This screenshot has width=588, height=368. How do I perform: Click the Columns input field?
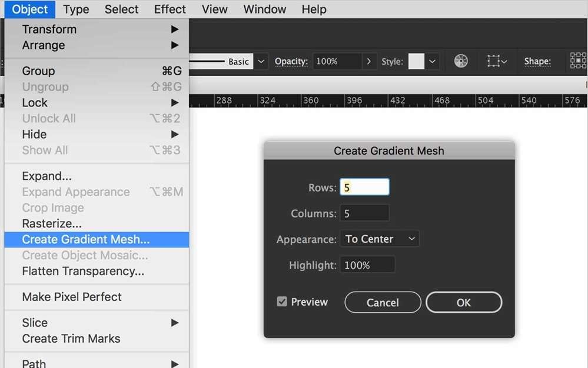tap(364, 213)
